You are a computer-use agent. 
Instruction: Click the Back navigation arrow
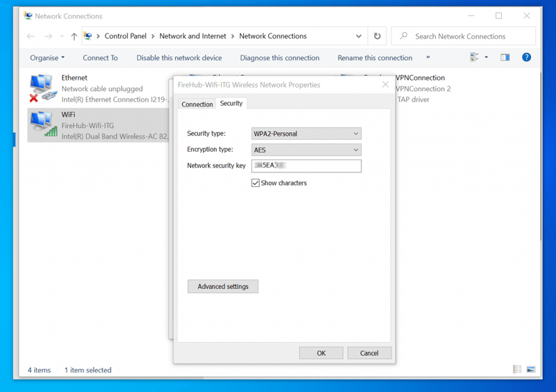point(31,36)
